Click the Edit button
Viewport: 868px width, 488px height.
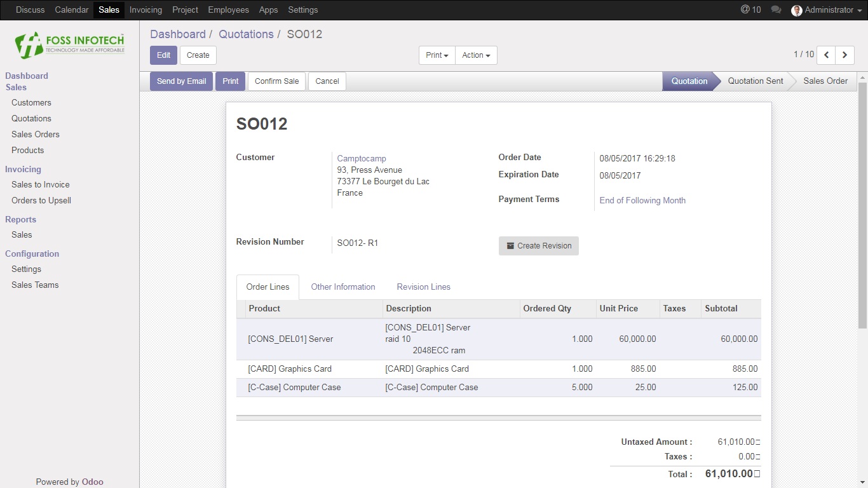(163, 55)
